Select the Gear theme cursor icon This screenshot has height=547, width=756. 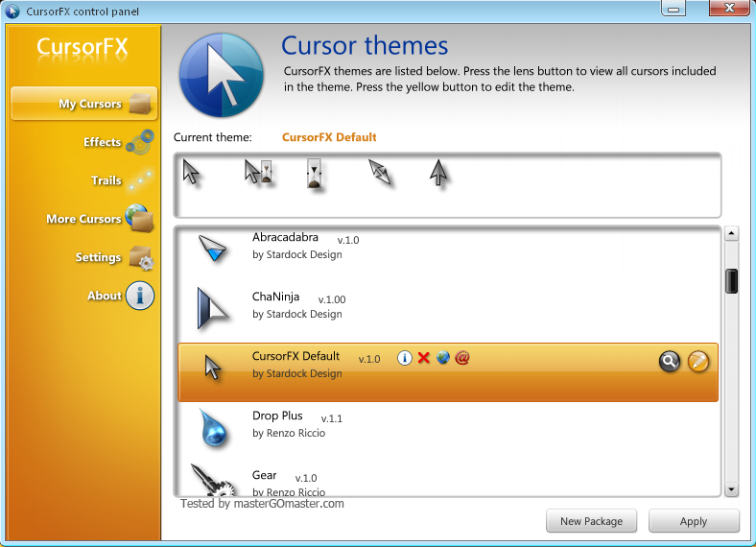[212, 481]
